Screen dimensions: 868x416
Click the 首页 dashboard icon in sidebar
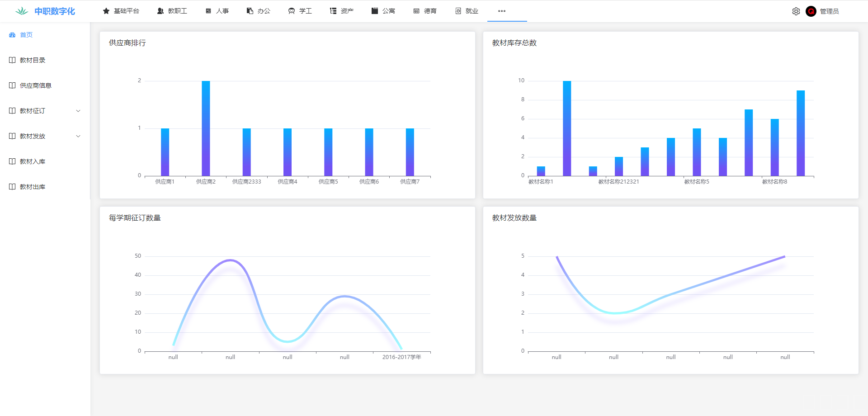(x=12, y=35)
